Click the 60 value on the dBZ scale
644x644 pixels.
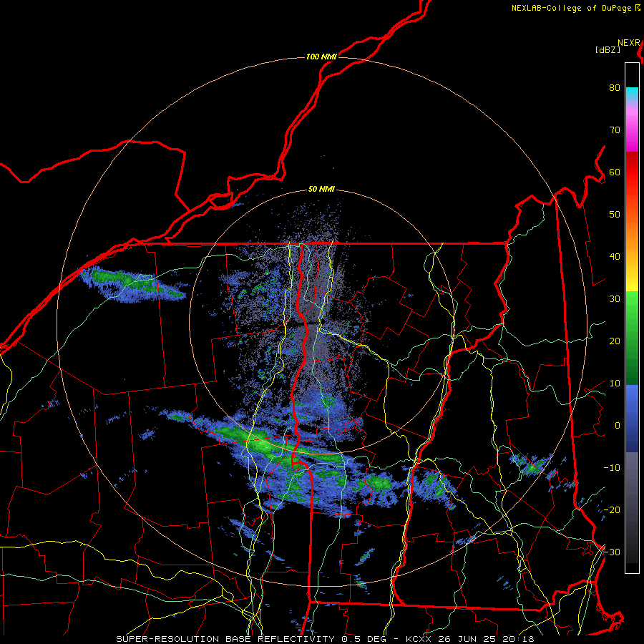[x=615, y=172]
